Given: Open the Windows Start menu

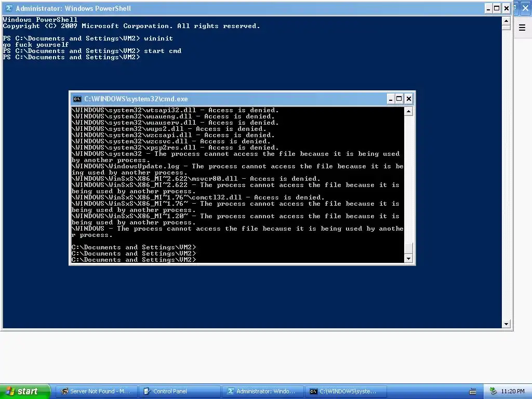Looking at the screenshot, I should pyautogui.click(x=24, y=391).
